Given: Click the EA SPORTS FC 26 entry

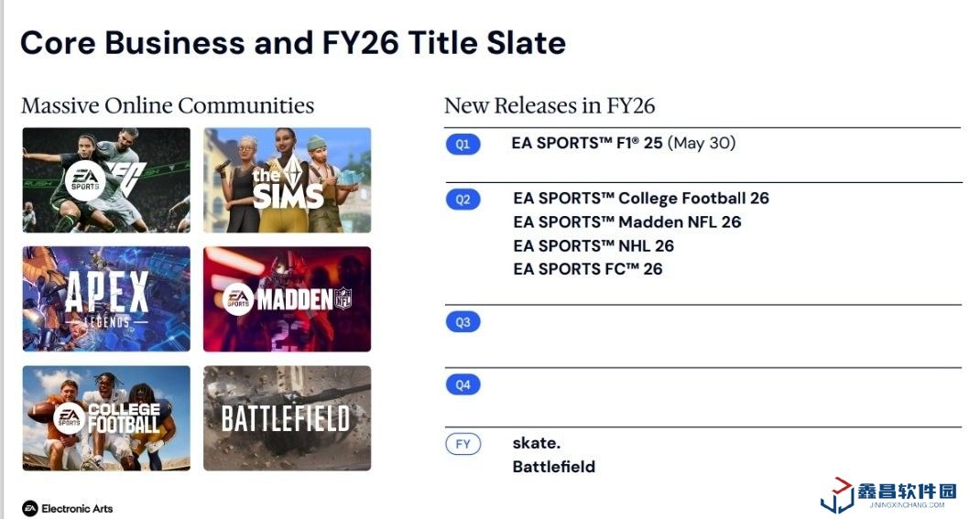Looking at the screenshot, I should (x=587, y=269).
